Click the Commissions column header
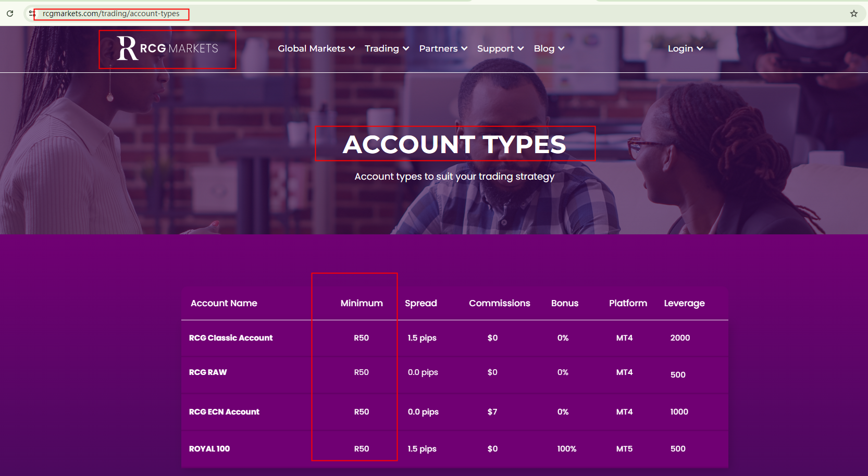This screenshot has height=476, width=868. click(x=499, y=303)
